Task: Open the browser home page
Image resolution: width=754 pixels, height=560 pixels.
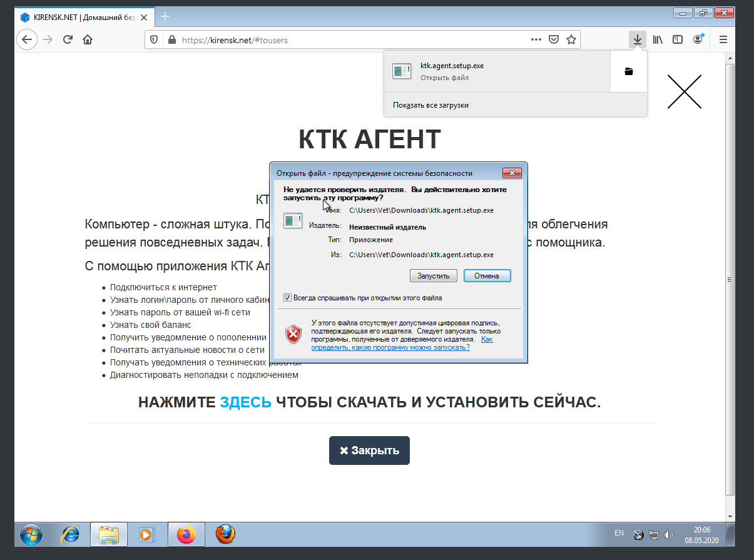Action: 88,39
